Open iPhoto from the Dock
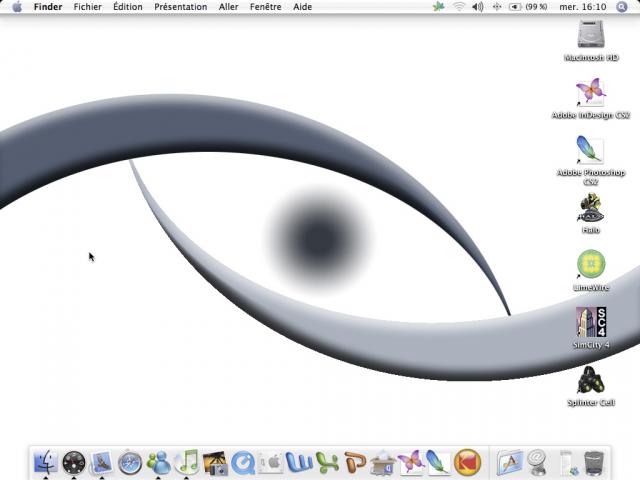The height and width of the screenshot is (480, 640). point(215,463)
